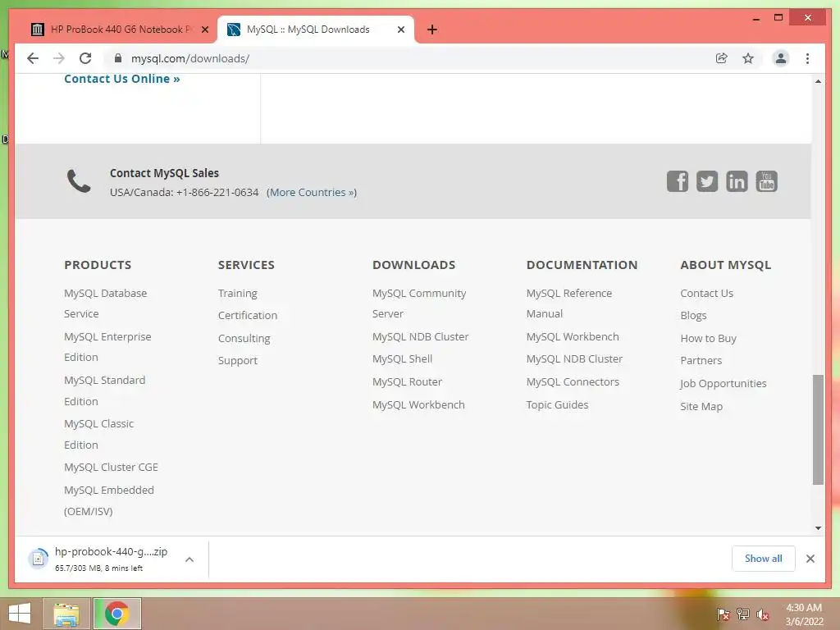This screenshot has height=630, width=840.
Task: Click the Chrome taskbar icon
Action: click(117, 614)
